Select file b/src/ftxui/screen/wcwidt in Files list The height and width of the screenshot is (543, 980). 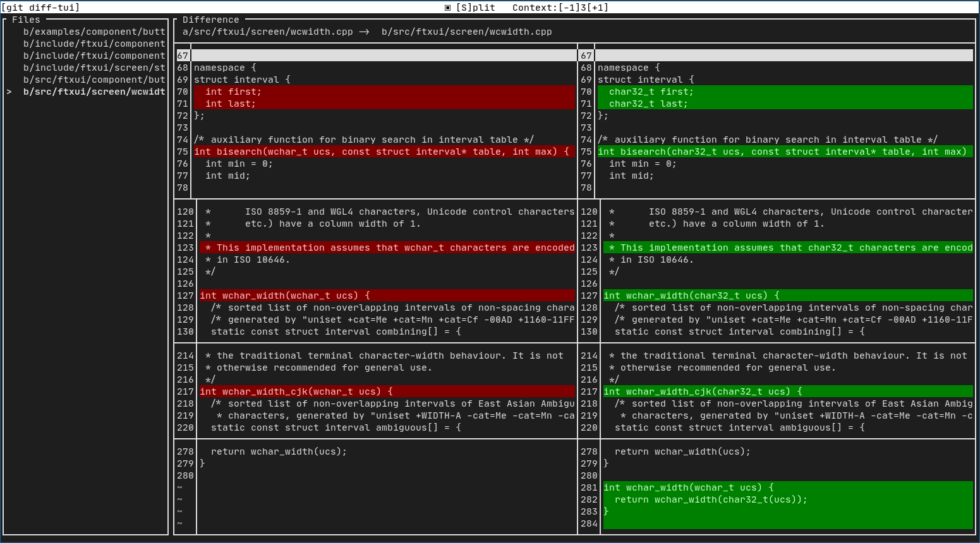tap(94, 92)
